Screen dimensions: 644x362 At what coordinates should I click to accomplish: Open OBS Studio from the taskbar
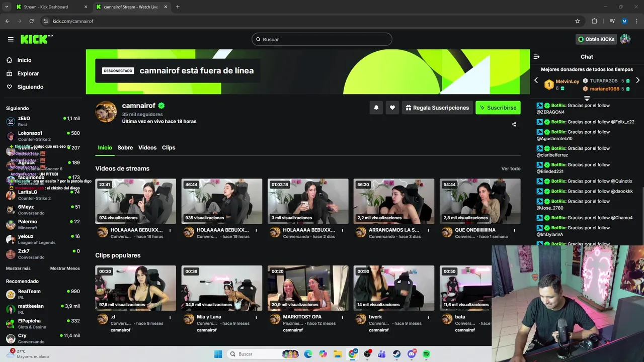point(367,354)
